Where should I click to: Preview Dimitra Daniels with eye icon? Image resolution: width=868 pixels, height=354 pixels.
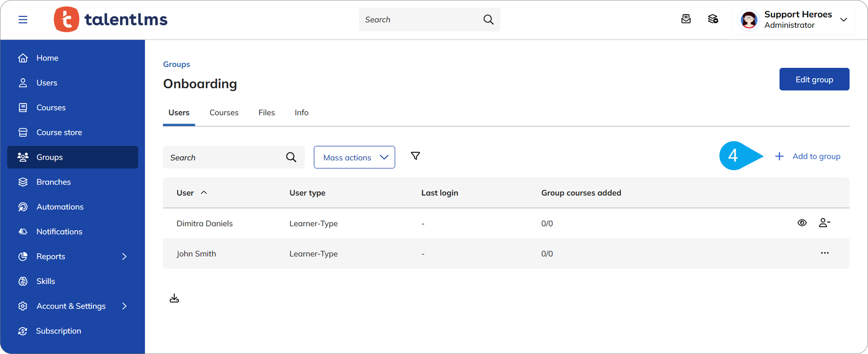click(802, 223)
